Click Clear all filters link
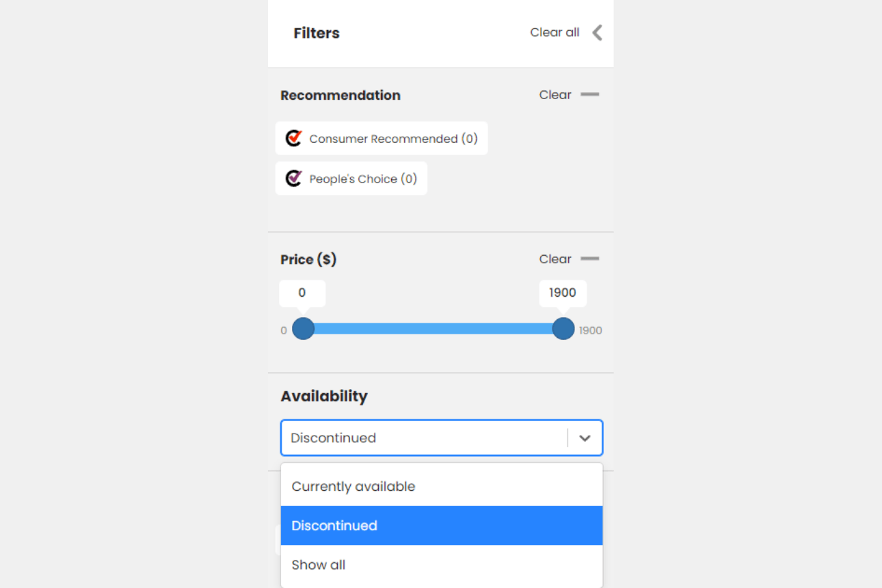The image size is (882, 588). 554,33
